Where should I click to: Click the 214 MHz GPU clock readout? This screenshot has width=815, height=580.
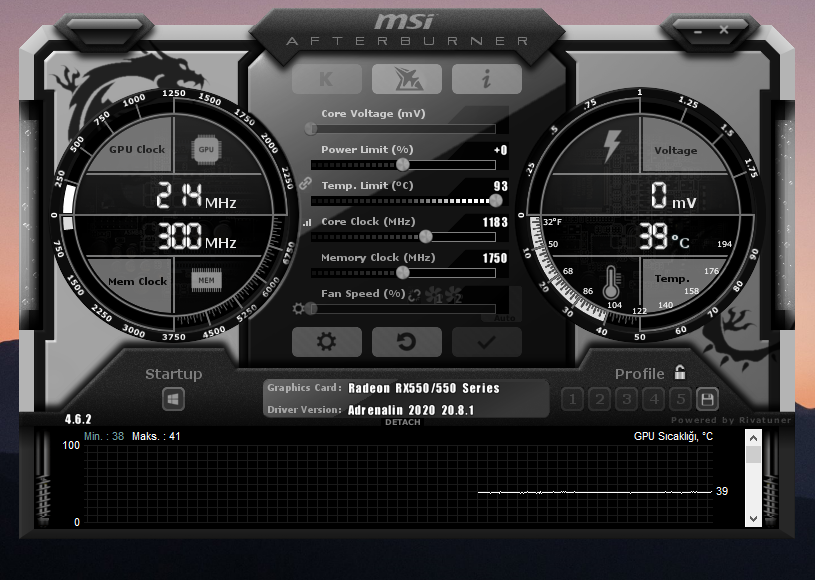pyautogui.click(x=196, y=195)
